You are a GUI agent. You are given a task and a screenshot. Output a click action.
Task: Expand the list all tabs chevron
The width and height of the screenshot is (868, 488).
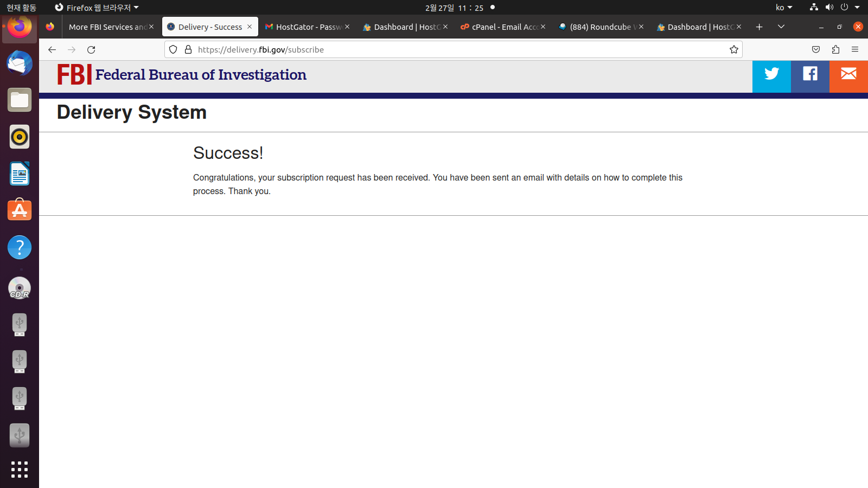pos(781,27)
